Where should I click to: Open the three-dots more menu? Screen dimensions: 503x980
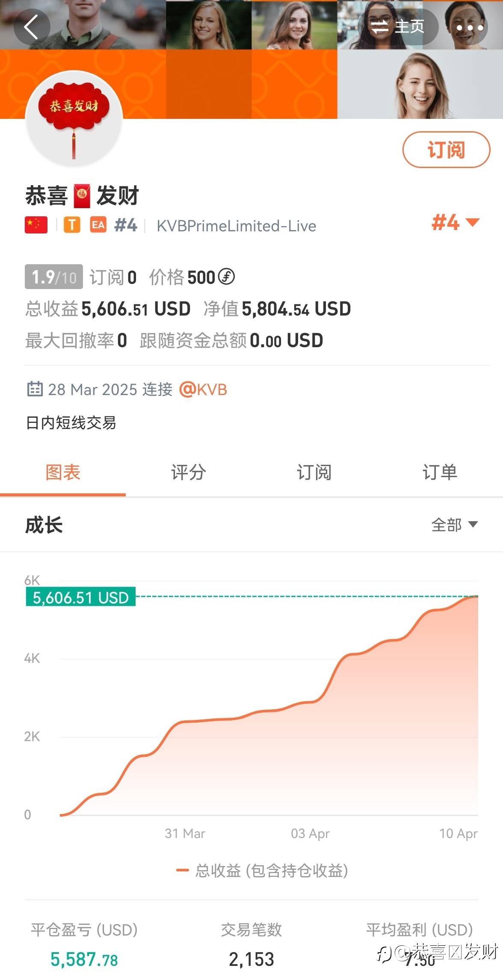click(x=469, y=28)
